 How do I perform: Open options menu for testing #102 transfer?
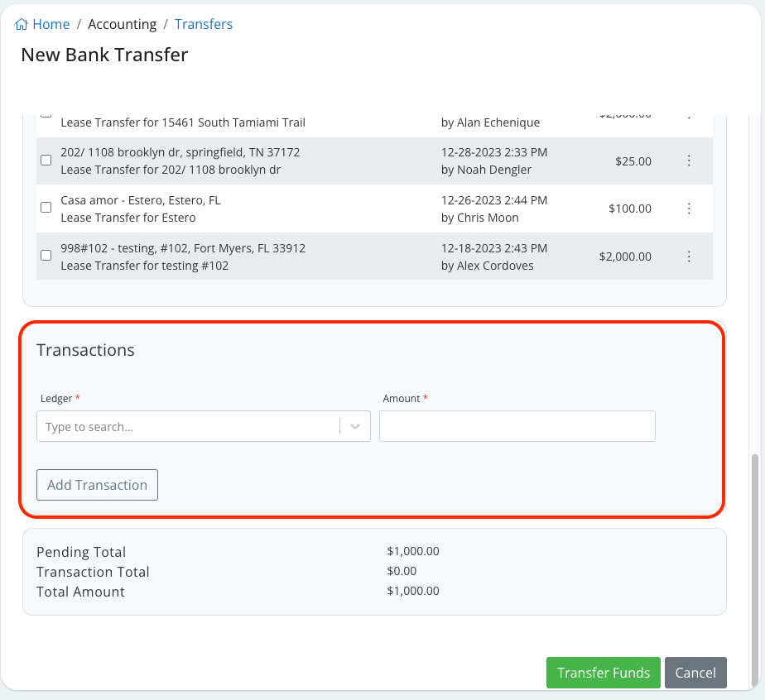[x=689, y=256]
